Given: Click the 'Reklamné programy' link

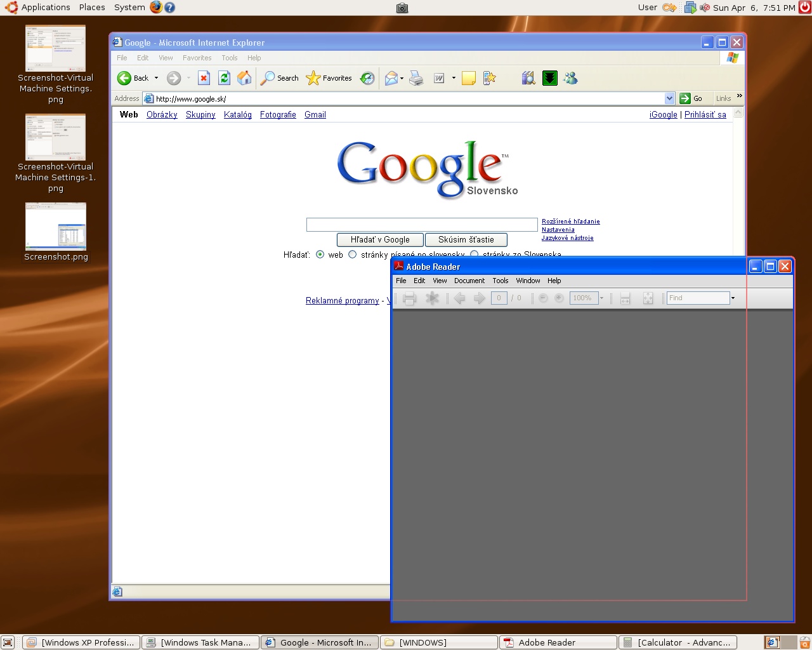Looking at the screenshot, I should [x=343, y=301].
